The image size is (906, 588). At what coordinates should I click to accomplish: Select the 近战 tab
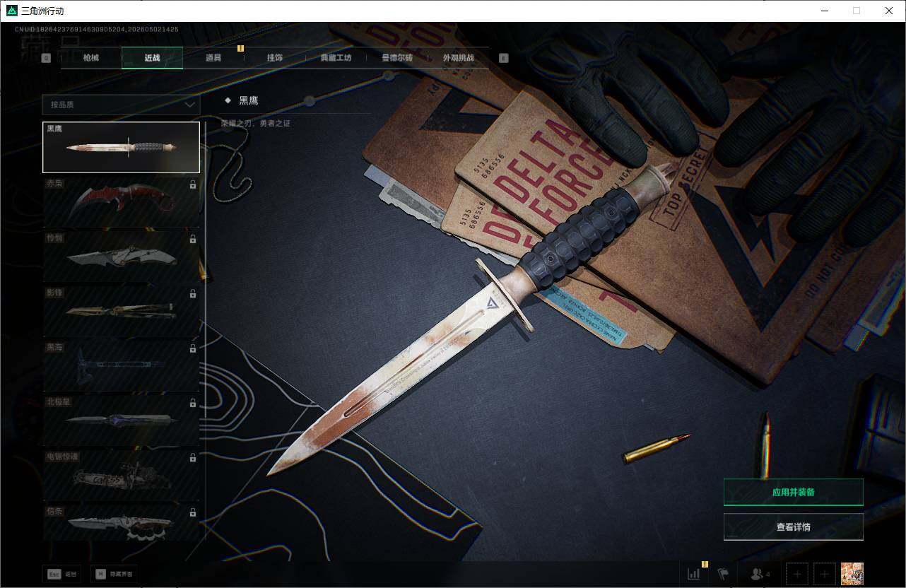tap(152, 58)
